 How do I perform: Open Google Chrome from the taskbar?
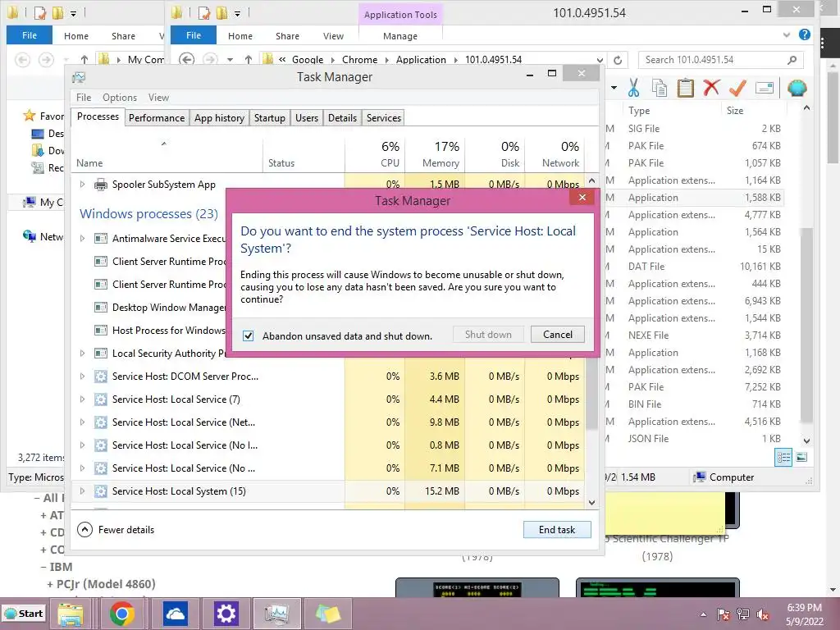(x=122, y=614)
